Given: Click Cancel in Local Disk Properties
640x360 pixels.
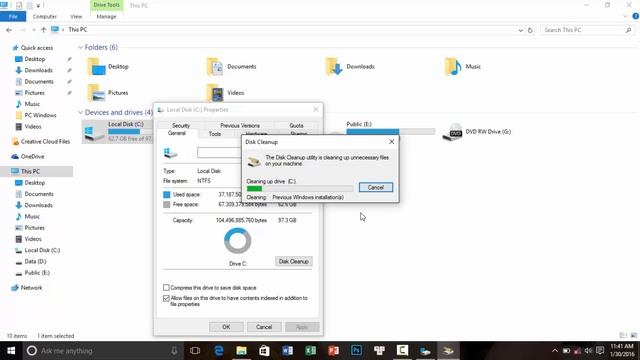Looking at the screenshot, I should pyautogui.click(x=264, y=327).
